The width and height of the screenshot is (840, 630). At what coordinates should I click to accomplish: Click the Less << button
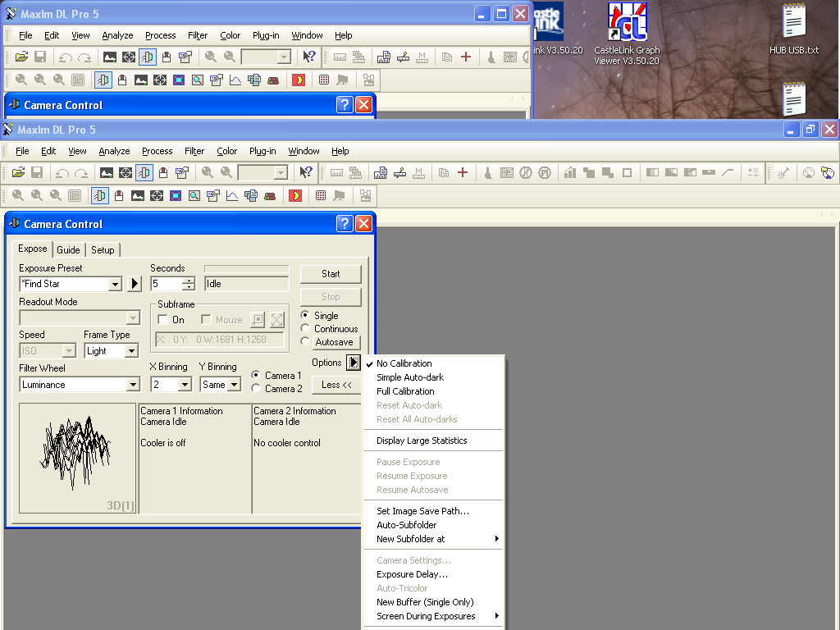[x=336, y=385]
